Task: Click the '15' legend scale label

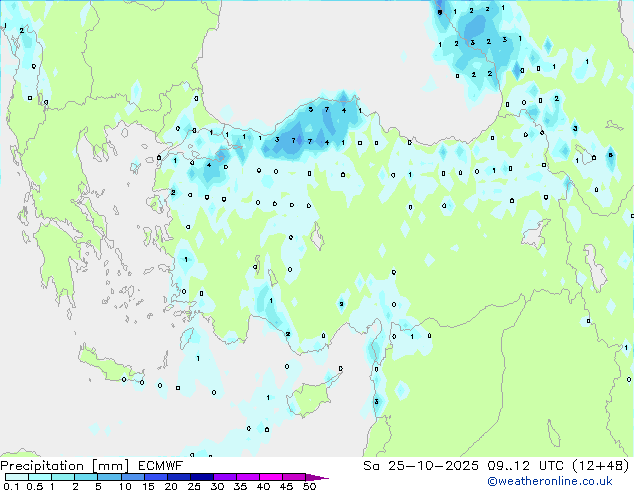Action: 148,486
